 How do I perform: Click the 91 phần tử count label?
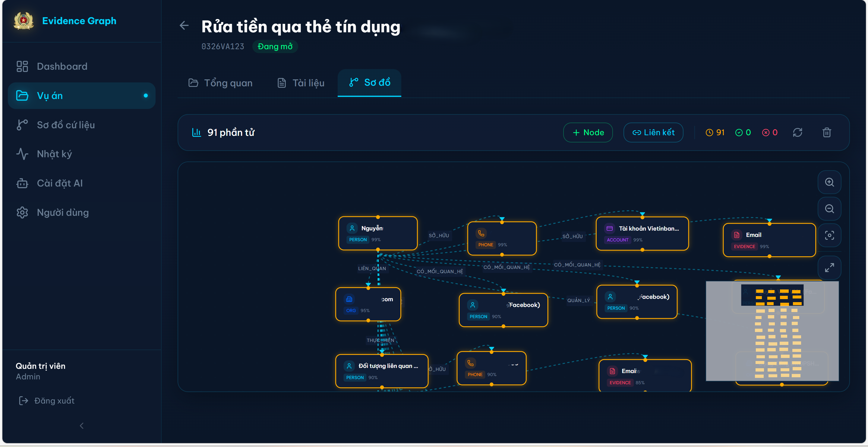[x=231, y=133]
